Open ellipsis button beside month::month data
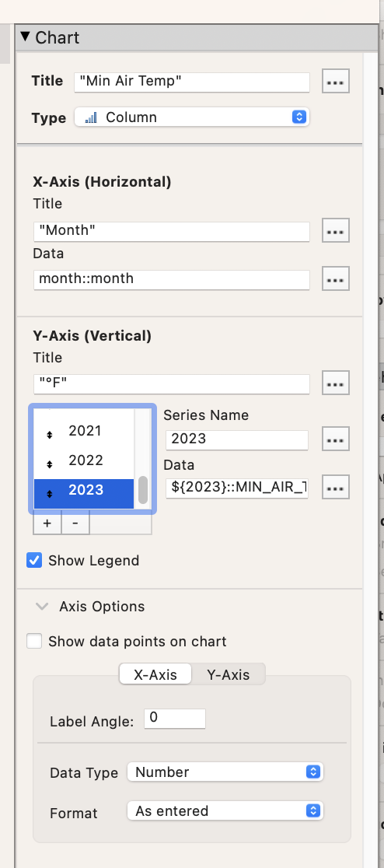The height and width of the screenshot is (868, 384). tap(335, 278)
